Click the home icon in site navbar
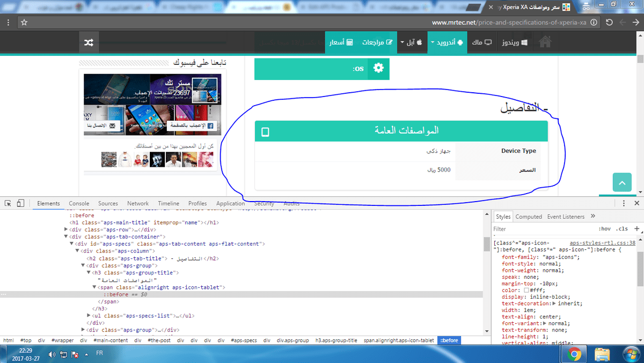This screenshot has width=644, height=363. point(545,42)
